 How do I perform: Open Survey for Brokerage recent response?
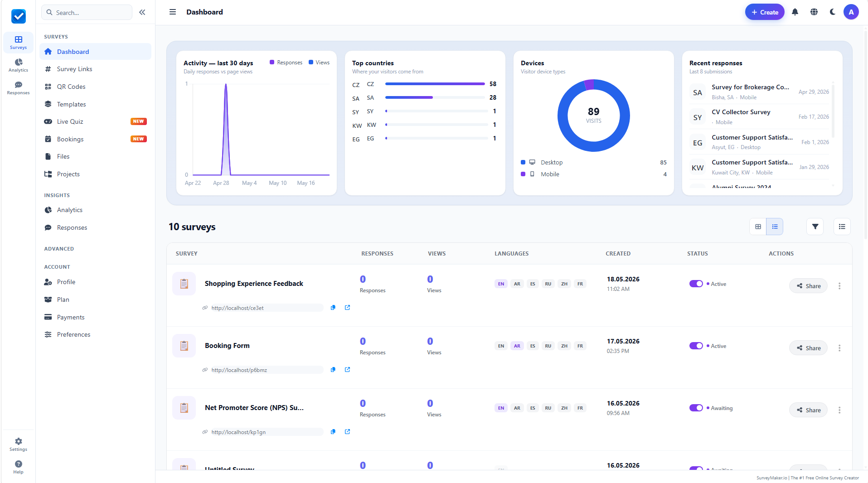pos(760,92)
